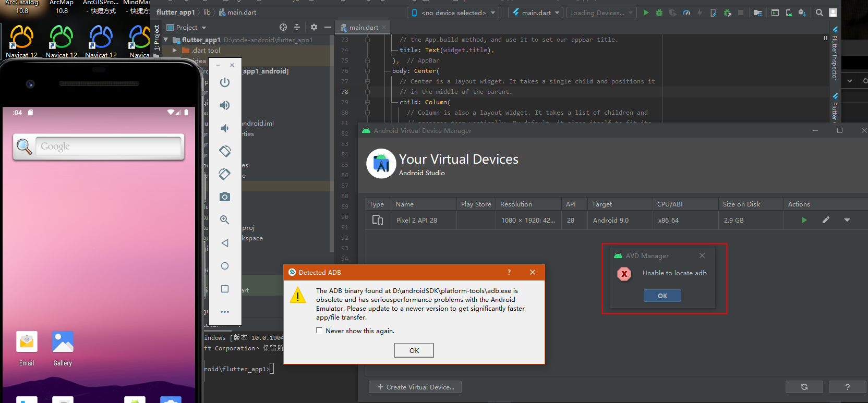Screen dimensions: 868x403
Task: Open the Flutter Inspector side tab
Action: [x=835, y=54]
